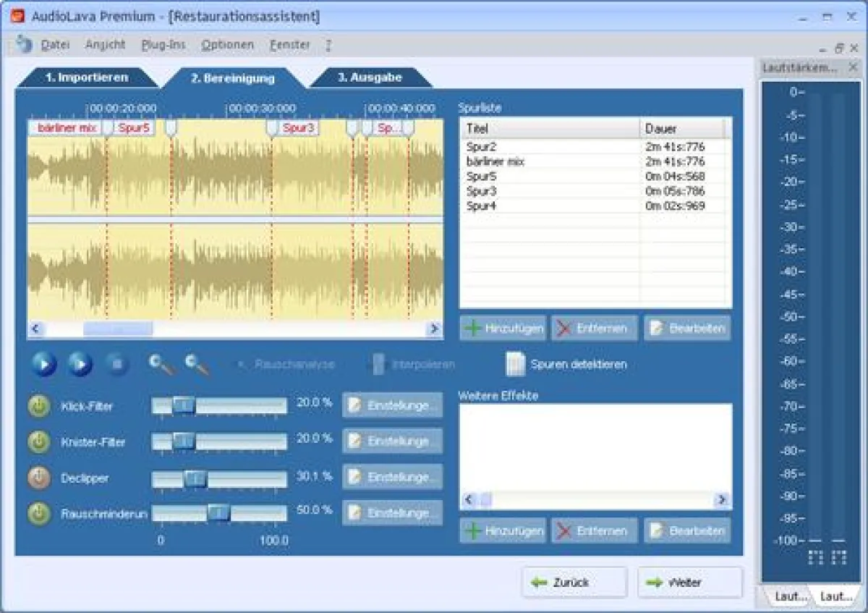Open Einstellungen for the Klick-Filter
This screenshot has width=868, height=613.
coord(391,405)
